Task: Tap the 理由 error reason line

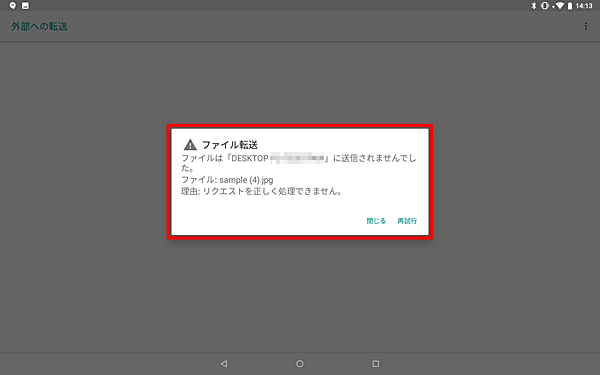Action: click(261, 191)
